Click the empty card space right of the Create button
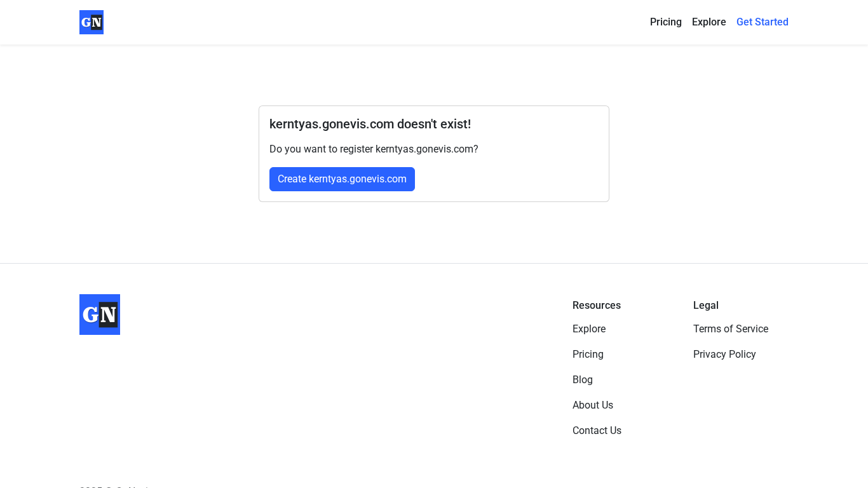Image resolution: width=868 pixels, height=488 pixels. tap(508, 179)
